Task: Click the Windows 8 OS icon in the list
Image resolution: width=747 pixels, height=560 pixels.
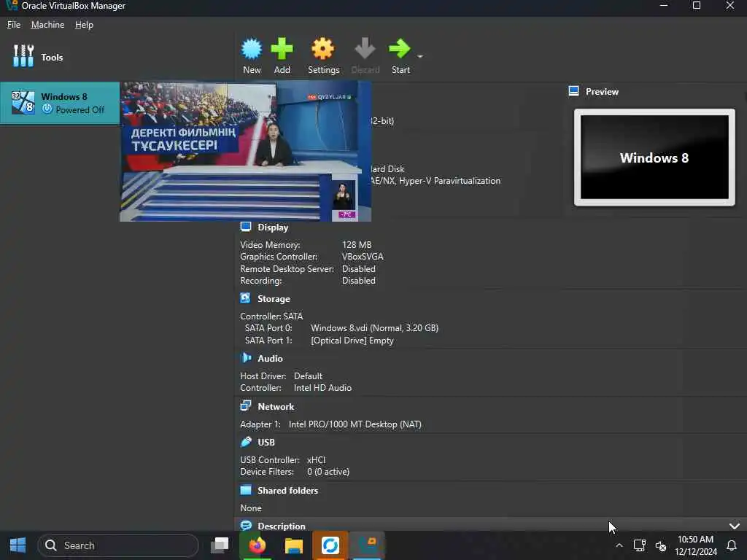Action: [x=23, y=103]
